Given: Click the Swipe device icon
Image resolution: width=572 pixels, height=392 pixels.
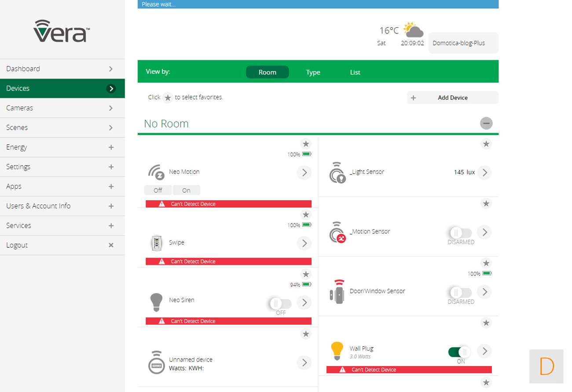Looking at the screenshot, I should pos(156,243).
